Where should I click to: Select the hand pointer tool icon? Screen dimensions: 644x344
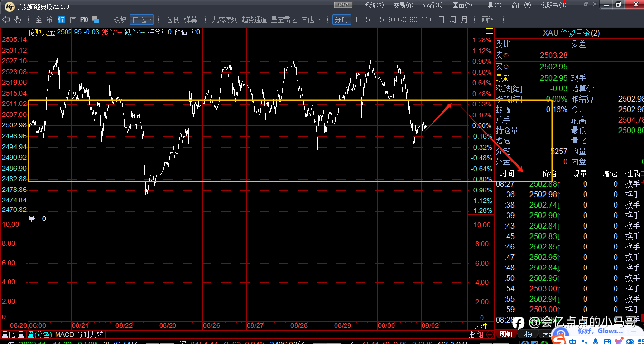pos(18,19)
